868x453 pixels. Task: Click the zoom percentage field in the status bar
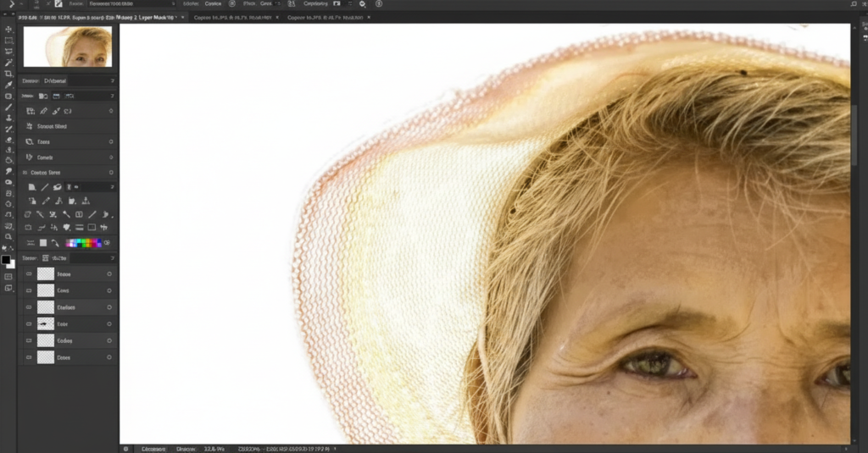[x=214, y=449]
